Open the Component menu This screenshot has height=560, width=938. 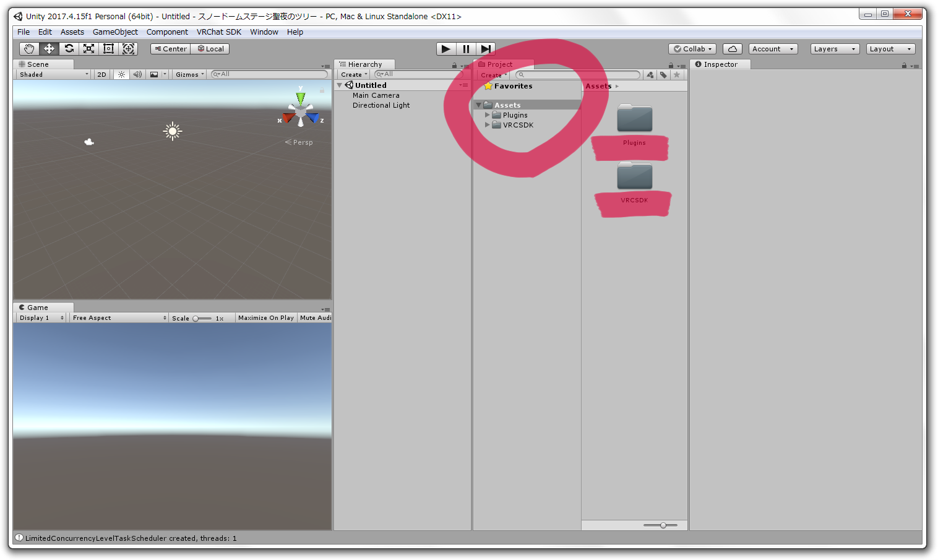click(167, 32)
